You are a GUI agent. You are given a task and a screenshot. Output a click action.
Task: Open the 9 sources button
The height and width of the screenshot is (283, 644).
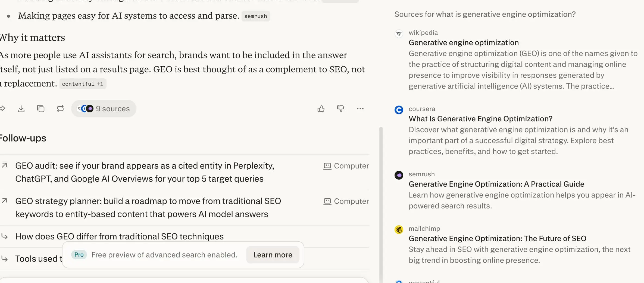point(104,109)
